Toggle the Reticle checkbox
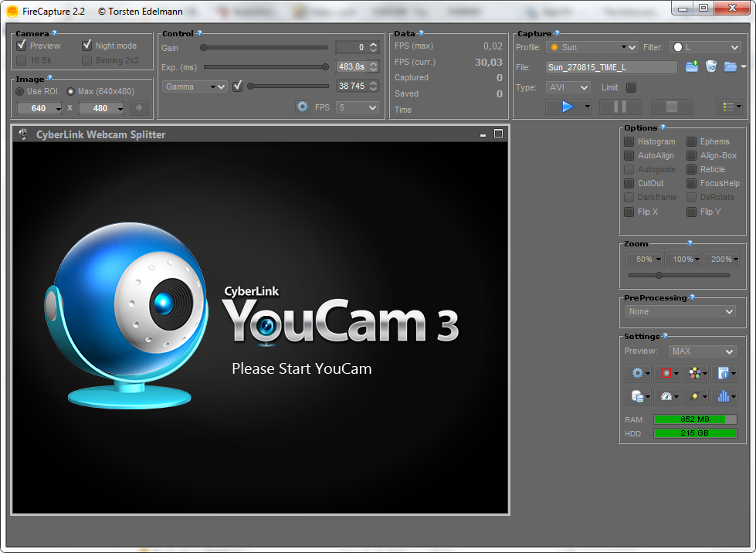The width and height of the screenshot is (756, 553). click(x=692, y=169)
